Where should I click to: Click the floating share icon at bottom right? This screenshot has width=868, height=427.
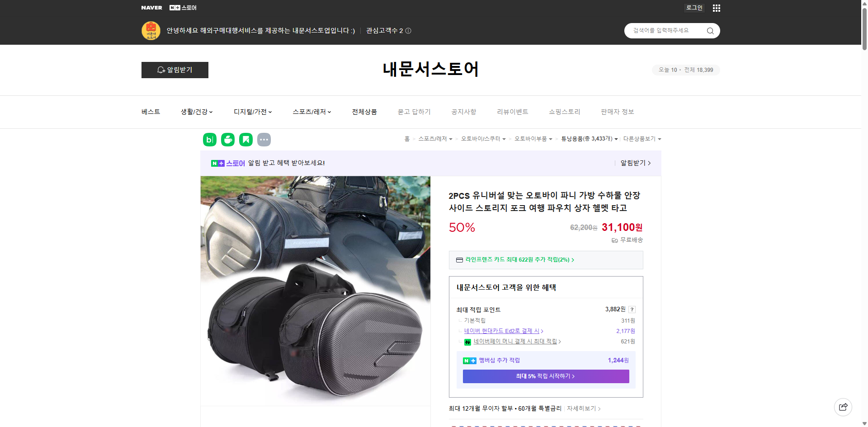coord(843,407)
